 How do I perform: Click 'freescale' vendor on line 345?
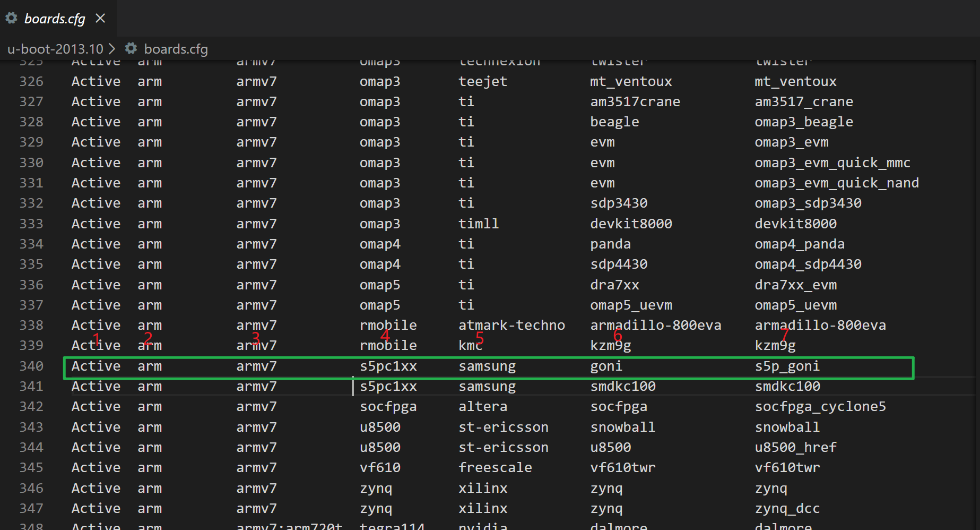click(x=495, y=467)
